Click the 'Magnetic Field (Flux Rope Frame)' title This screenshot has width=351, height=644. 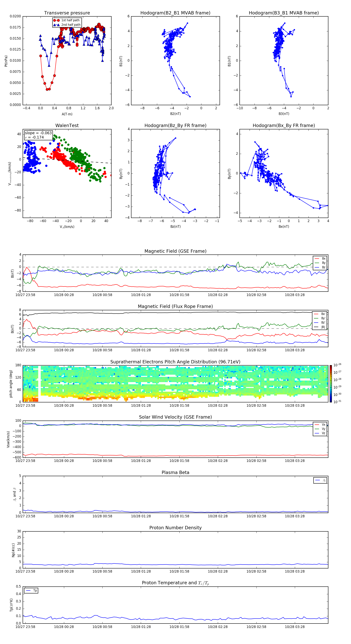175,307
